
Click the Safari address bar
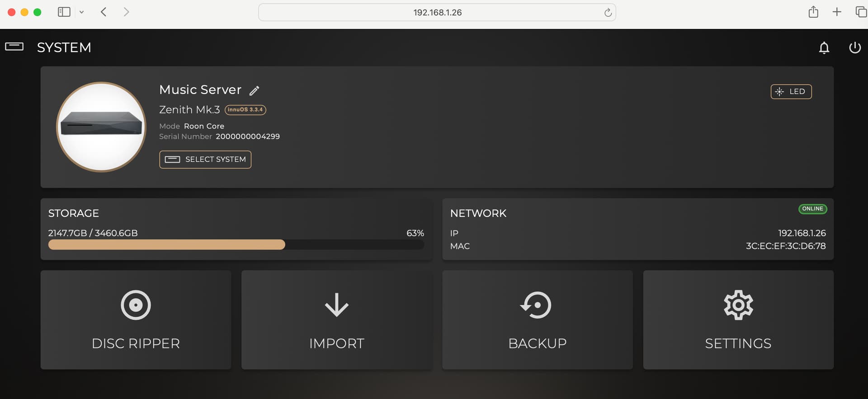(437, 12)
